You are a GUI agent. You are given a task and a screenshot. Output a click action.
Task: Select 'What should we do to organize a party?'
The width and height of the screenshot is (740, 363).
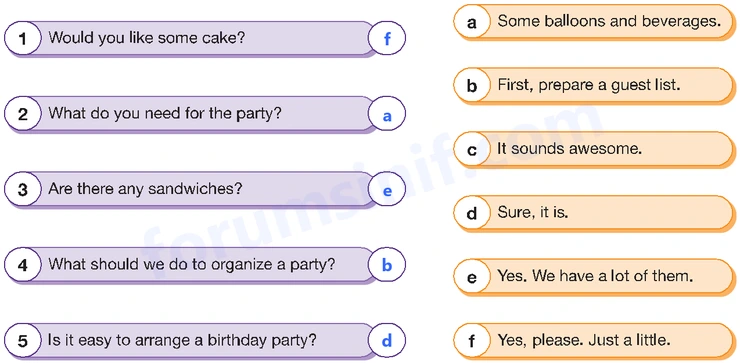tap(192, 264)
